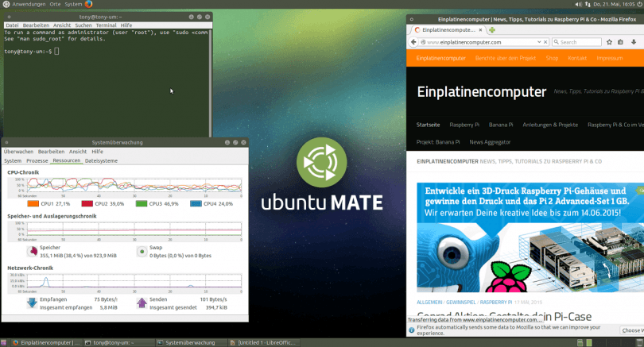644x347 pixels.
Task: Go back in Firefox
Action: click(413, 42)
